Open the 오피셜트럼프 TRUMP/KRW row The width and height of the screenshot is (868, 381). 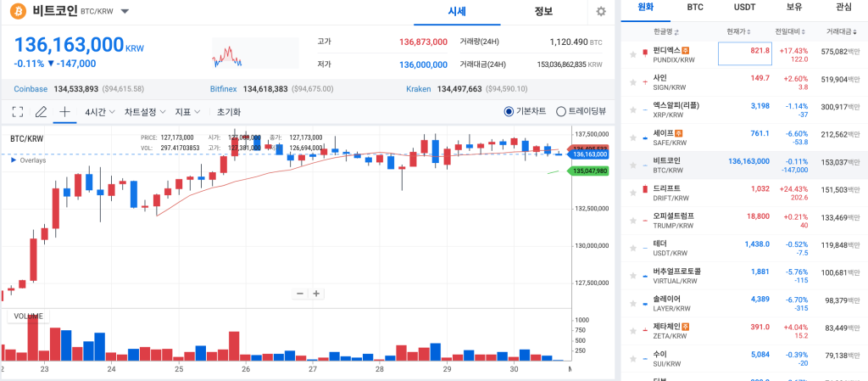(744, 221)
